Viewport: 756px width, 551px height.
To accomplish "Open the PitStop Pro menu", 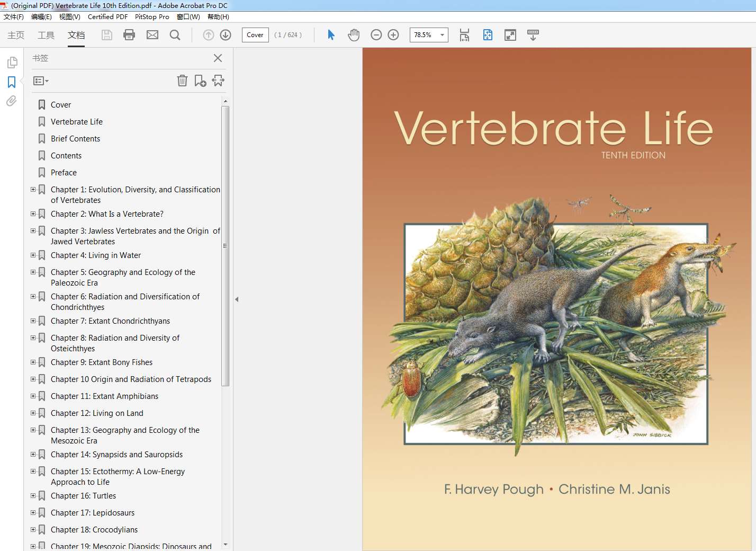I will (x=152, y=16).
